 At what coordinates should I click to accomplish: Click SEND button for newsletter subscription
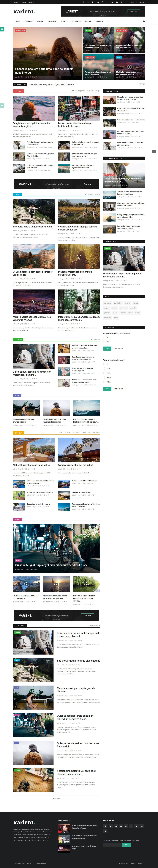[127, 845]
